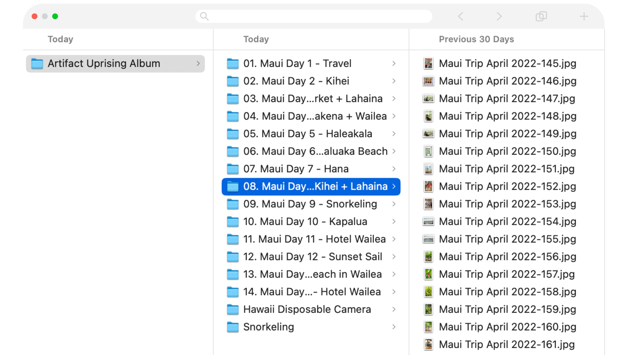Click the folder icon for Snorkeling

click(232, 327)
